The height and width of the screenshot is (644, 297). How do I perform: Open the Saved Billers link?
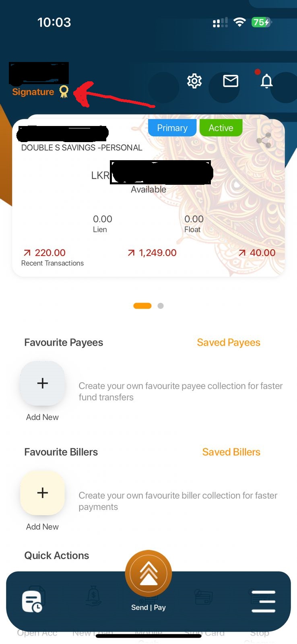231,452
